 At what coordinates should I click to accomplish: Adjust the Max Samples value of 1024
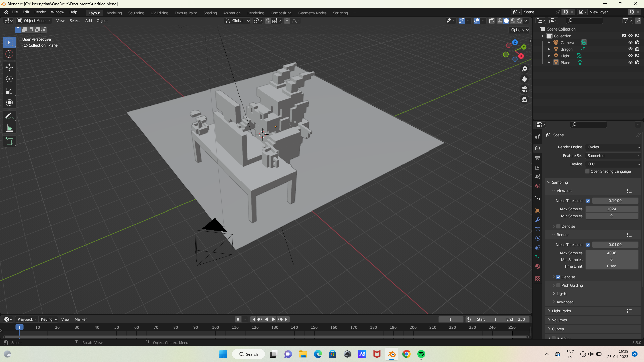coord(612,209)
